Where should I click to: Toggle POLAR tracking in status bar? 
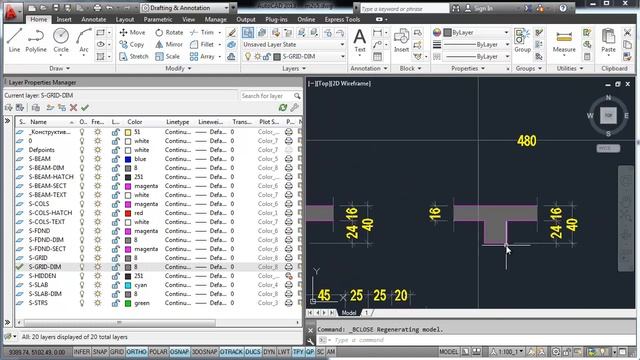point(158,352)
